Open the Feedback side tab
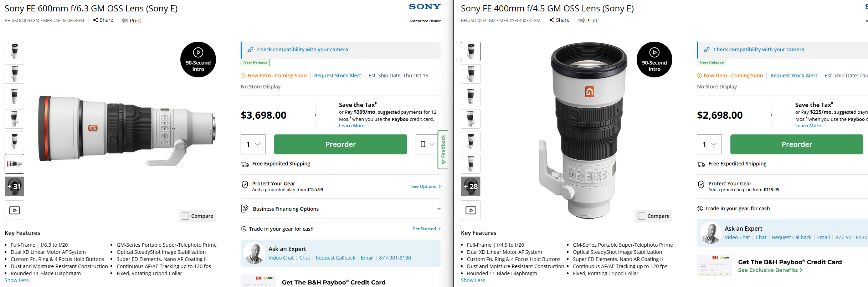Viewport: 868px width, 287px height. pos(443,150)
